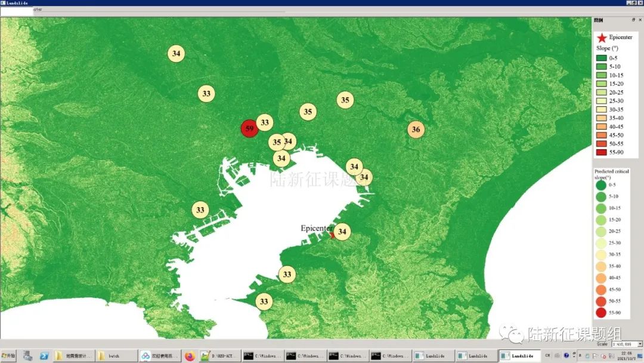The height and width of the screenshot is (363, 644).
Task: Switch to the batch folder taskbar window
Action: (x=117, y=356)
